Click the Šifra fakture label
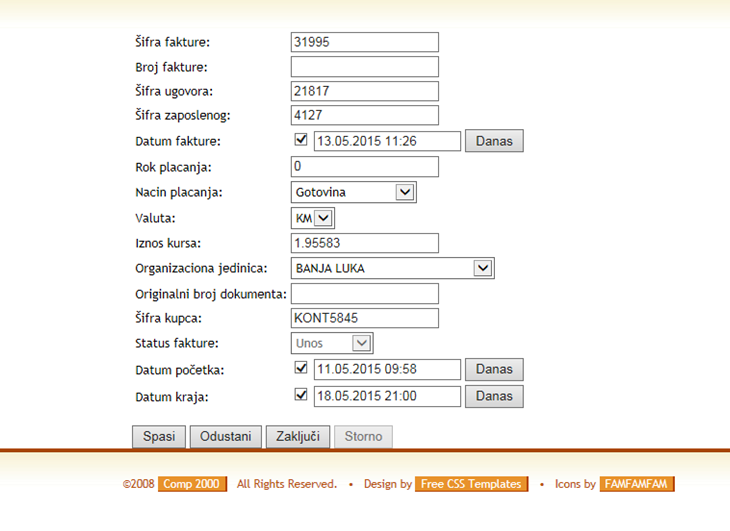The image size is (730, 531). (173, 42)
